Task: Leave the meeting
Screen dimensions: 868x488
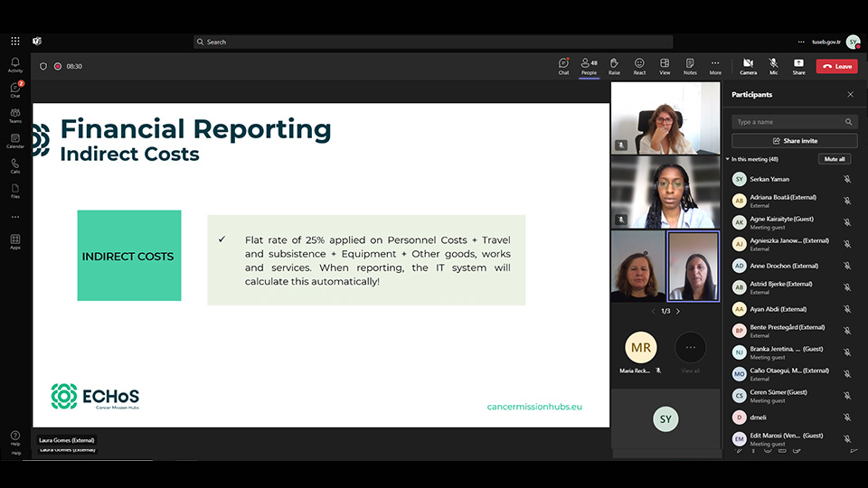Action: pos(836,66)
